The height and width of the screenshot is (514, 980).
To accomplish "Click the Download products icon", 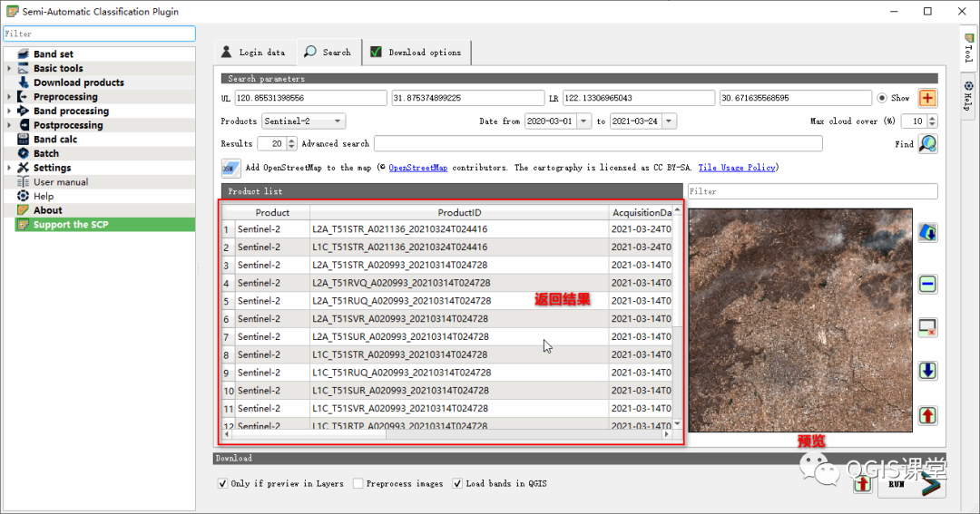I will click(x=23, y=82).
